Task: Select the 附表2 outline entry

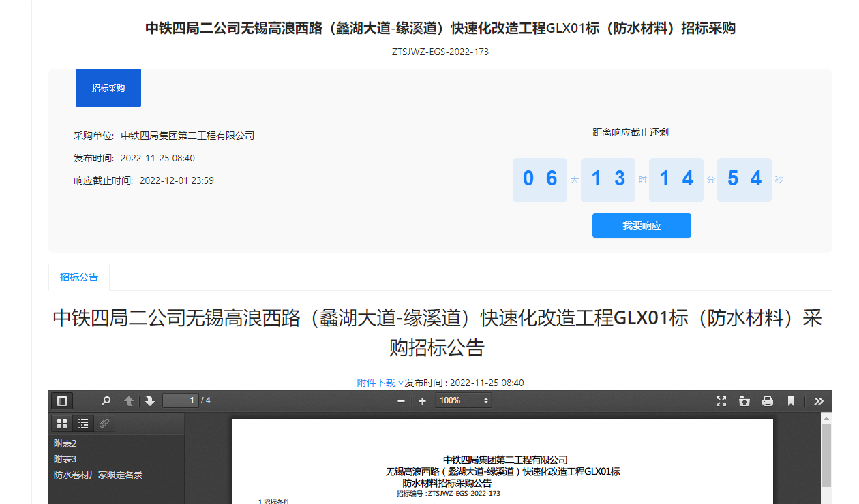Action: pyautogui.click(x=65, y=443)
